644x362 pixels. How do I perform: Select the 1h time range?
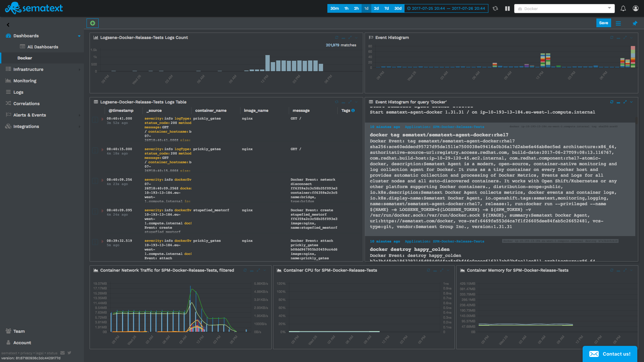346,8
